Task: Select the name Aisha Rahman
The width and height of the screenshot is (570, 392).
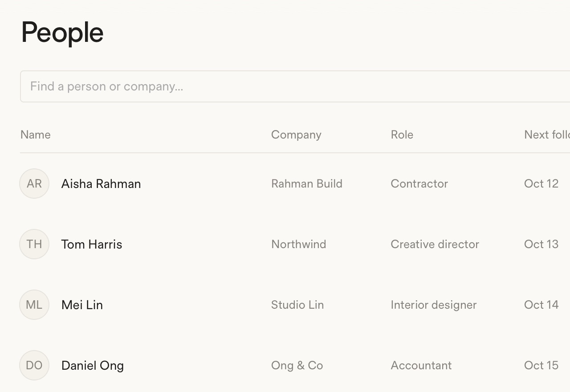Action: pyautogui.click(x=101, y=184)
